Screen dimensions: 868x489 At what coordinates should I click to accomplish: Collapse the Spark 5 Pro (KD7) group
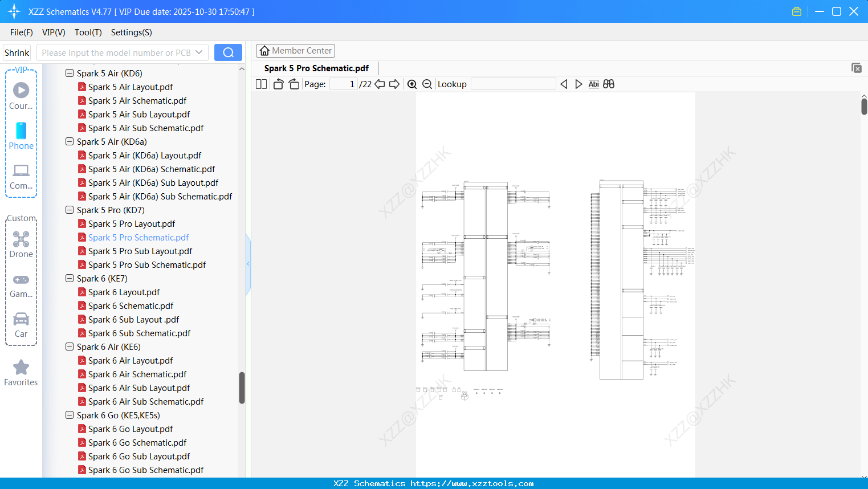(69, 210)
